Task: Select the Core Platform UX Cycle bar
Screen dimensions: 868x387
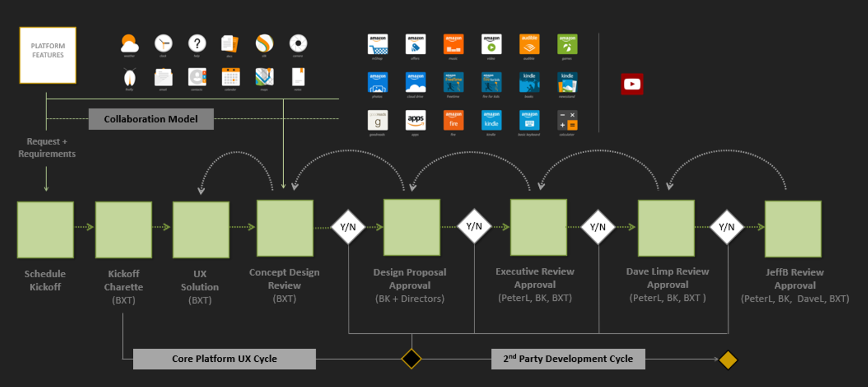Action: click(x=224, y=359)
